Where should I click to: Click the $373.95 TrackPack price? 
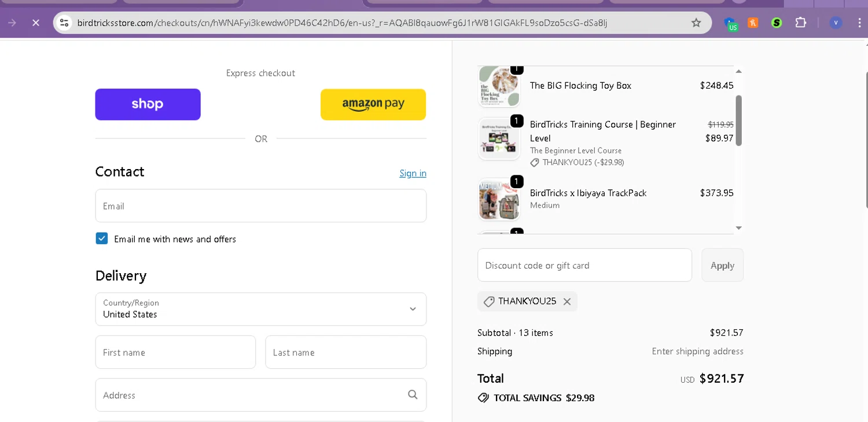[716, 193]
